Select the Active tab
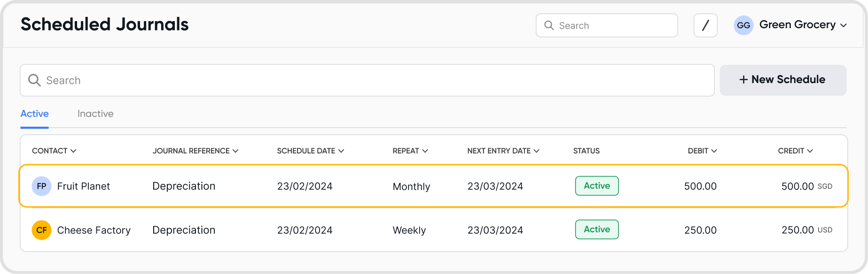The height and width of the screenshot is (274, 868). [x=34, y=114]
